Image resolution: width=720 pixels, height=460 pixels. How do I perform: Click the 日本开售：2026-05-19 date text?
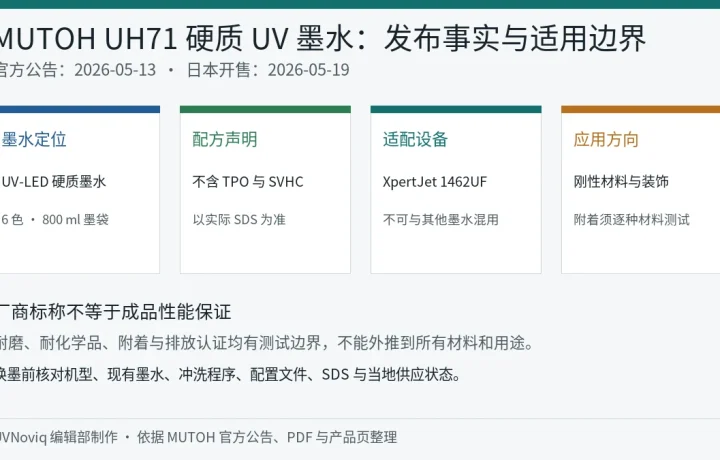(x=268, y=70)
